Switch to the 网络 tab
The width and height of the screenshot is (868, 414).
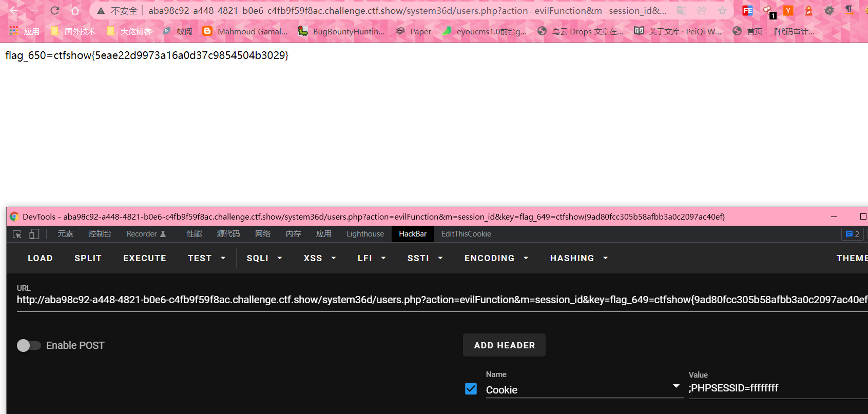point(263,234)
